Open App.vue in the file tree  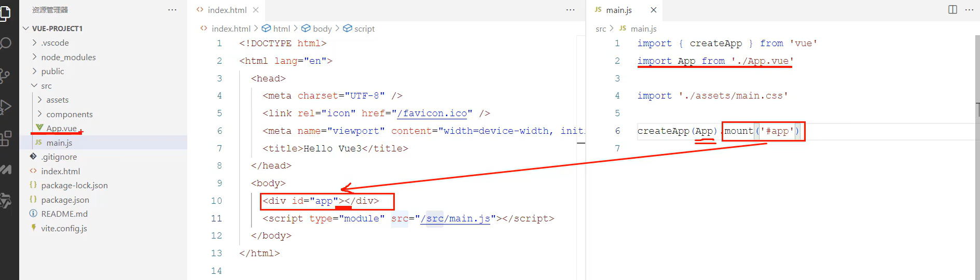coord(61,128)
